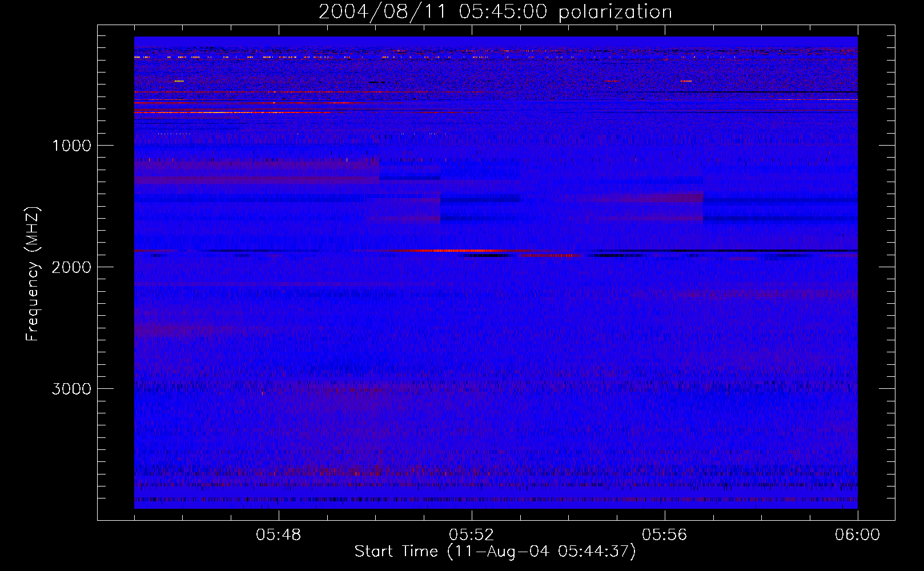Click the 05:48 time axis label

click(x=279, y=535)
